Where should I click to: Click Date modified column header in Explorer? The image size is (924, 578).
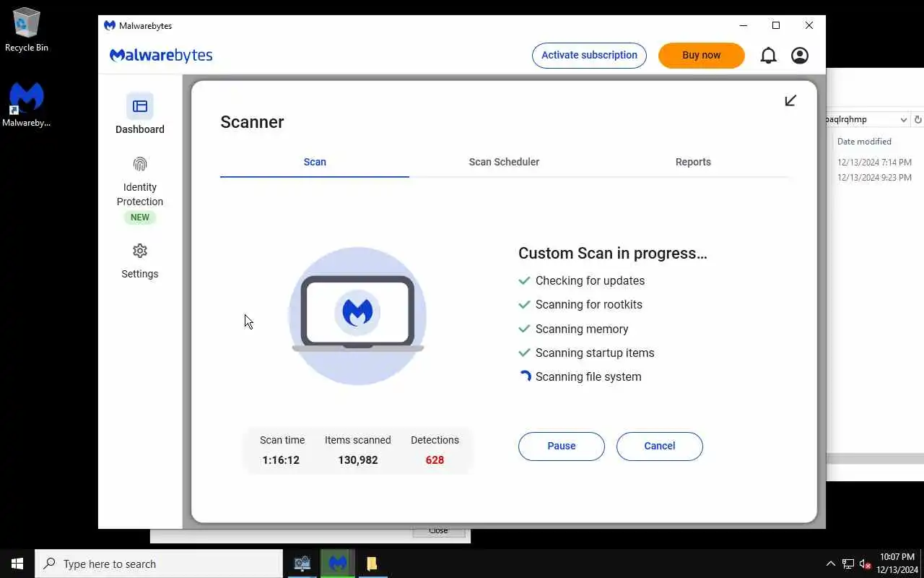click(x=864, y=142)
